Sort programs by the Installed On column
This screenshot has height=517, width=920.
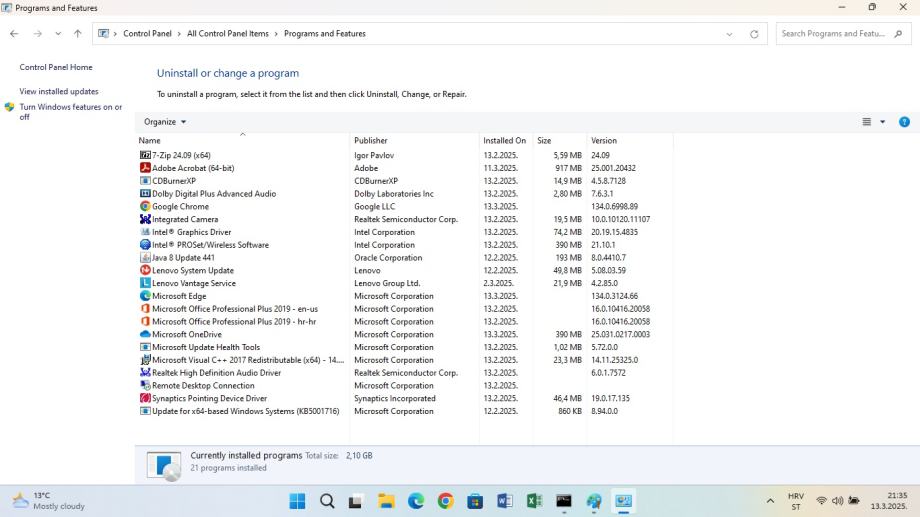(x=504, y=141)
